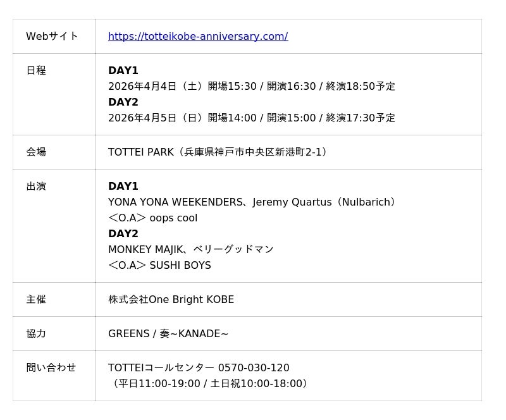Viewport: 506px width, 420px height.
Task: Click the GREENS / 奏~KANADE~ text
Action: [x=168, y=334]
